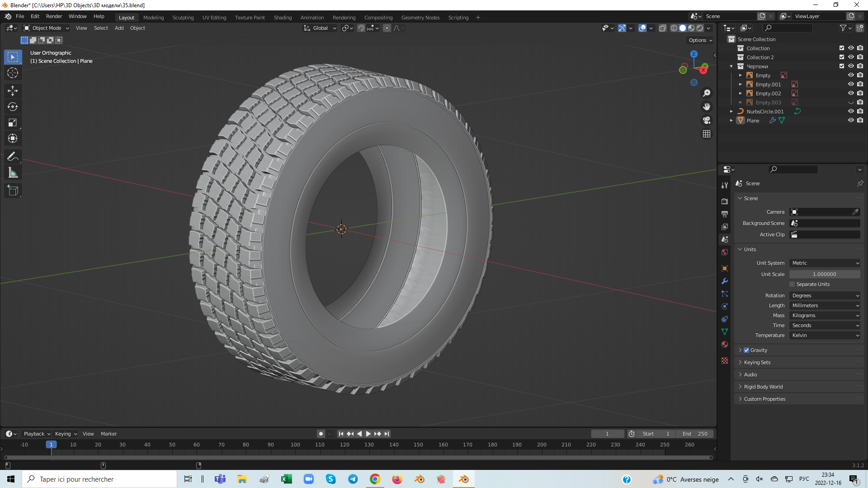Expand the Rigid Body World panel
Screen dimensions: 868x488
[763, 387]
